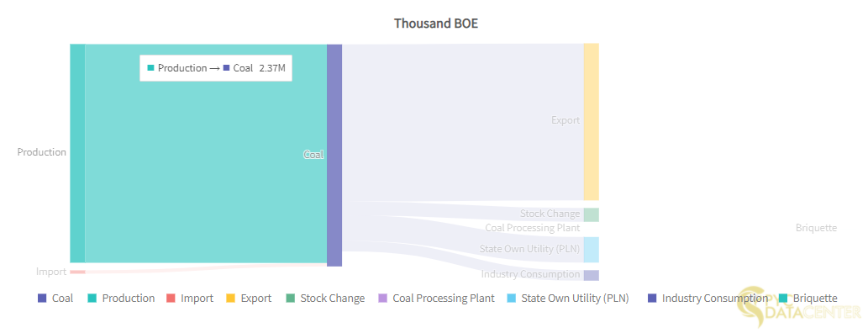Toggle the Coal legend swatch
This screenshot has width=868, height=333.
[42, 298]
